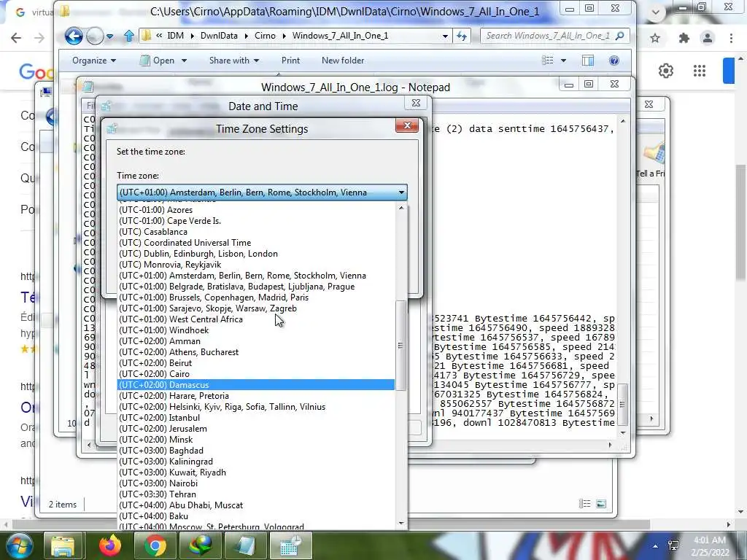This screenshot has height=560, width=747.
Task: Refresh the Explorer address bar
Action: [462, 36]
